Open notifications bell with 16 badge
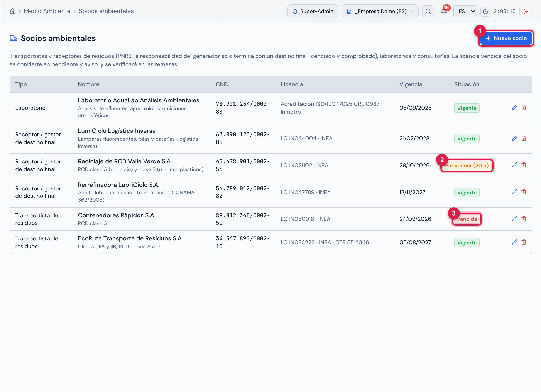This screenshot has height=392, width=541. tap(444, 11)
